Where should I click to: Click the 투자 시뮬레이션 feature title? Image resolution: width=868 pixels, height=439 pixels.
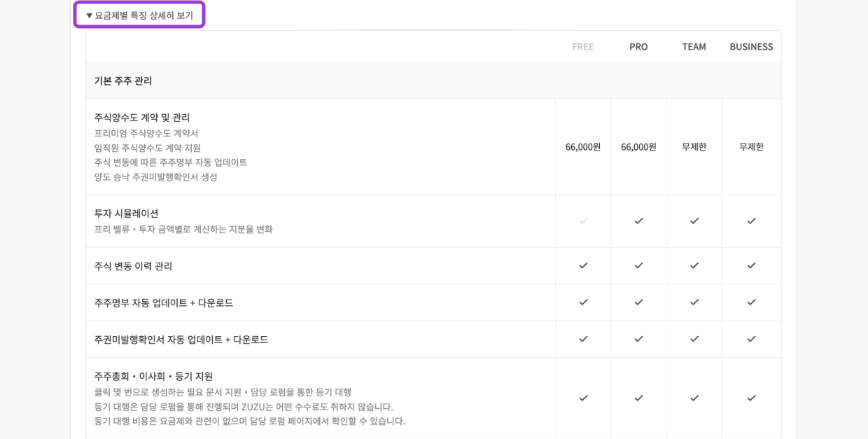127,213
